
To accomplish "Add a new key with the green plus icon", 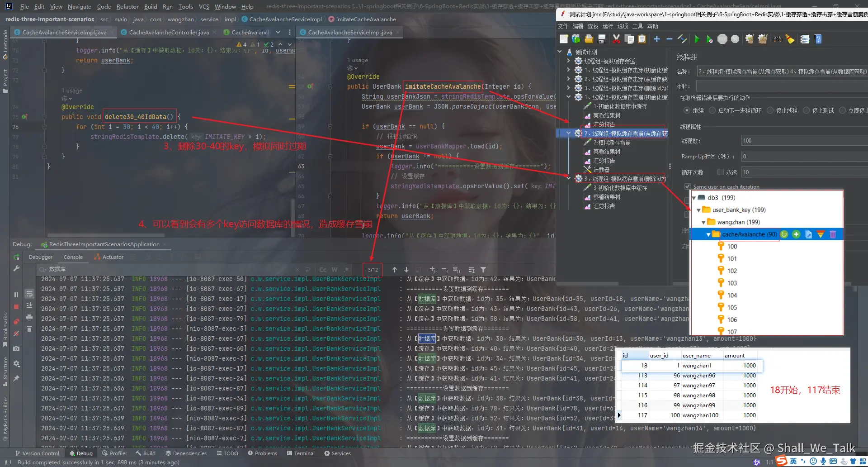I will point(796,234).
